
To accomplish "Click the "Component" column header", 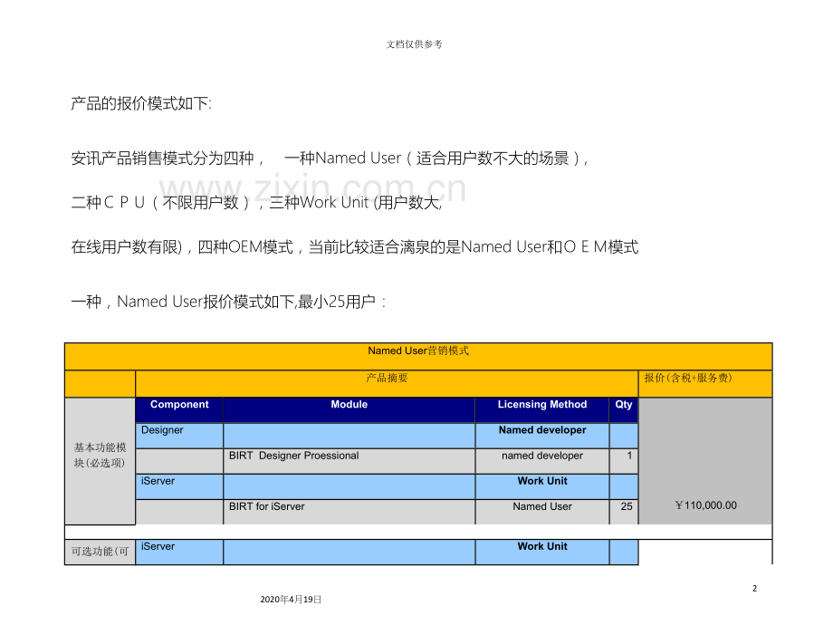I will pos(179,405).
